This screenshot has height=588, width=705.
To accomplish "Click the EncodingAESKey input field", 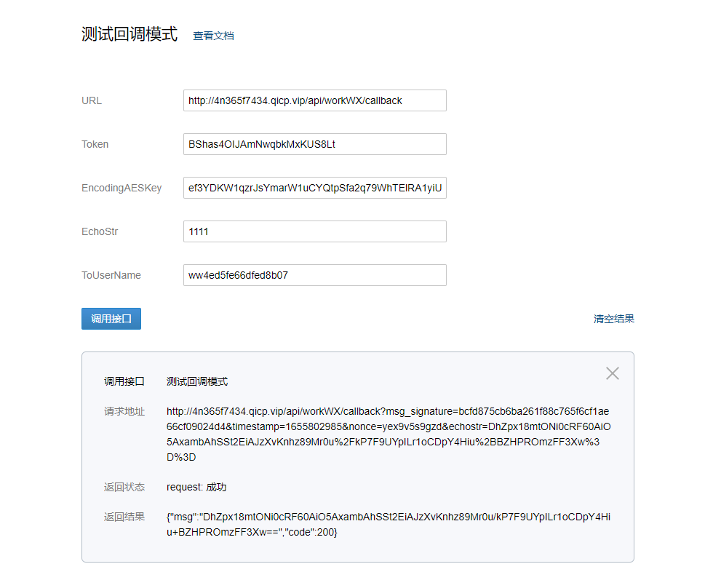I will coord(314,187).
